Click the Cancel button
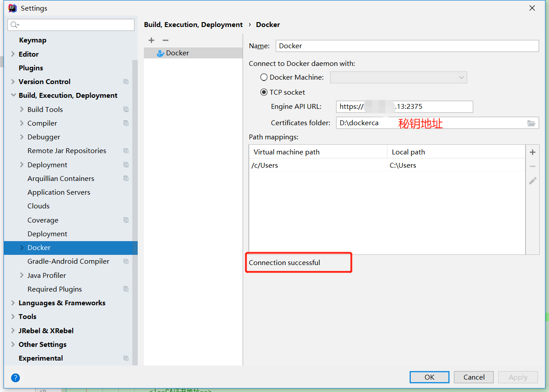549x392 pixels. click(474, 377)
